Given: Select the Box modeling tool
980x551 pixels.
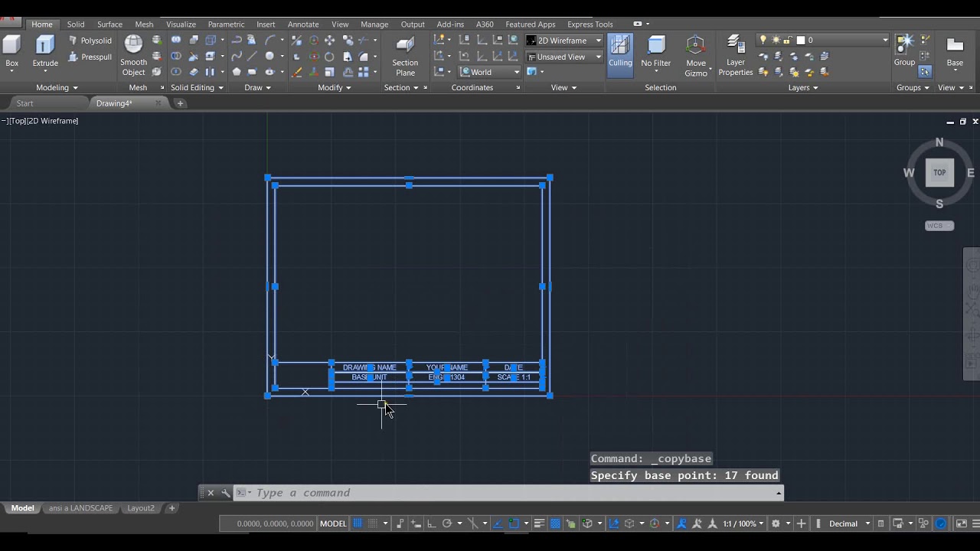Looking at the screenshot, I should coord(11,51).
